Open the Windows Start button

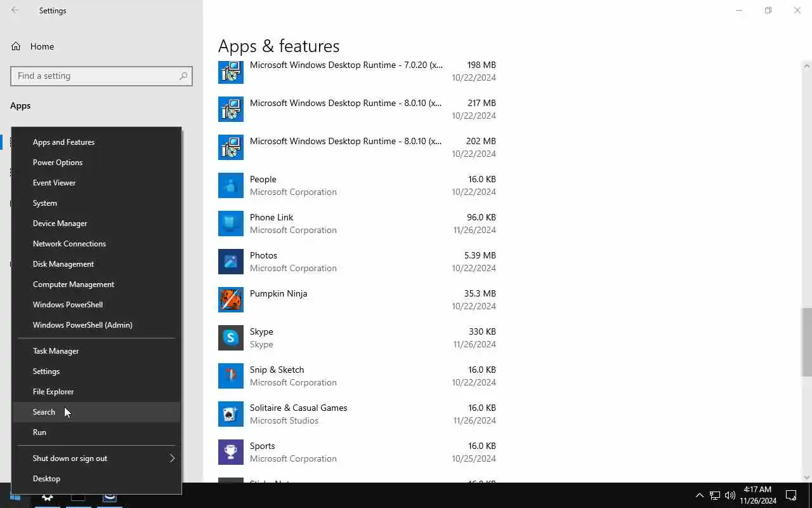pos(15,496)
